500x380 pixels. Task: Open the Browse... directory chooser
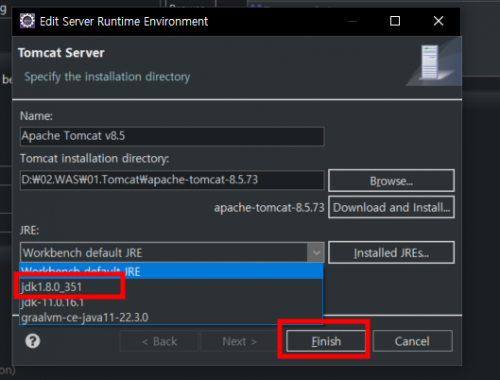coord(391,180)
